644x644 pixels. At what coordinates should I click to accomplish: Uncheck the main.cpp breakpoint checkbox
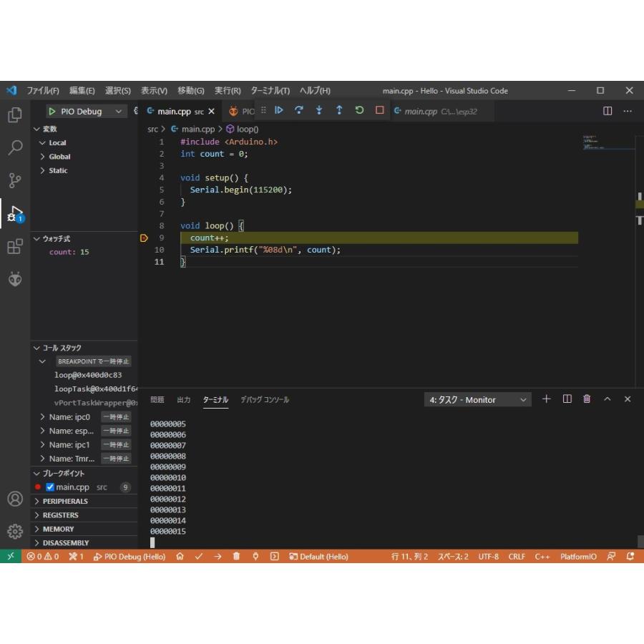point(50,487)
